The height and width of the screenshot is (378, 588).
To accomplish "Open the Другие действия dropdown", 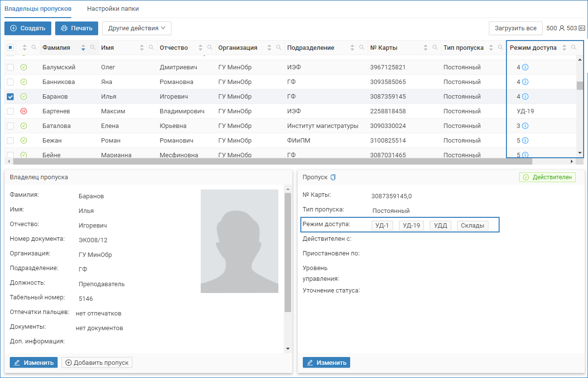I will coord(136,28).
